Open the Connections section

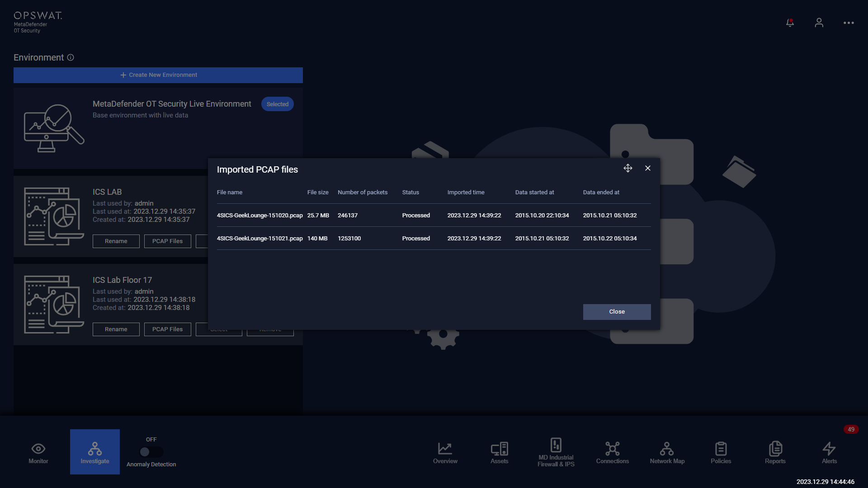point(613,453)
